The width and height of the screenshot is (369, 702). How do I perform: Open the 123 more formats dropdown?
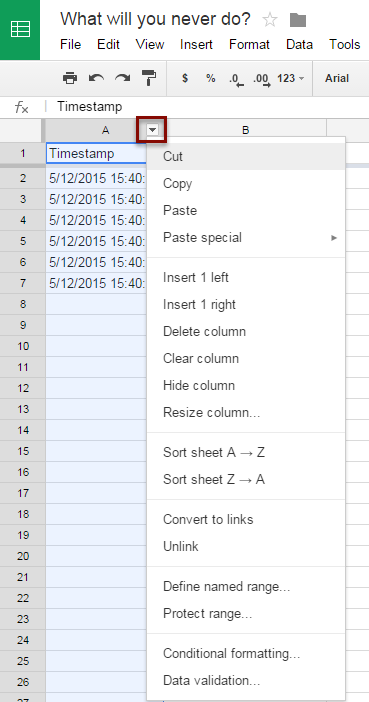[291, 78]
